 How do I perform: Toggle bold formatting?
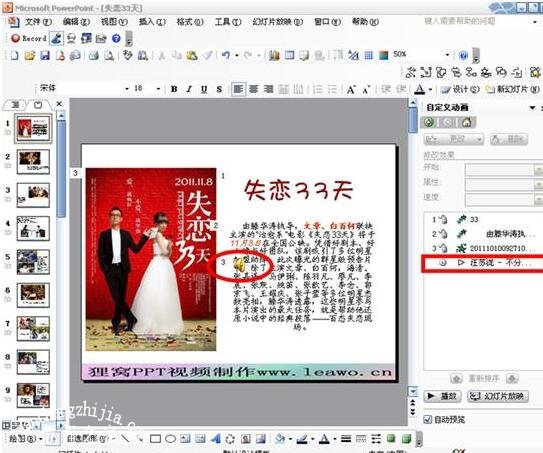point(174,89)
